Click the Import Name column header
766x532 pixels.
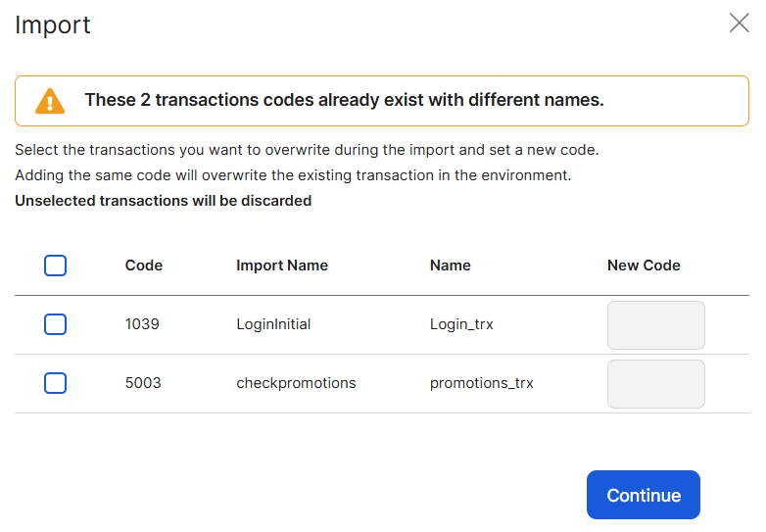(282, 266)
